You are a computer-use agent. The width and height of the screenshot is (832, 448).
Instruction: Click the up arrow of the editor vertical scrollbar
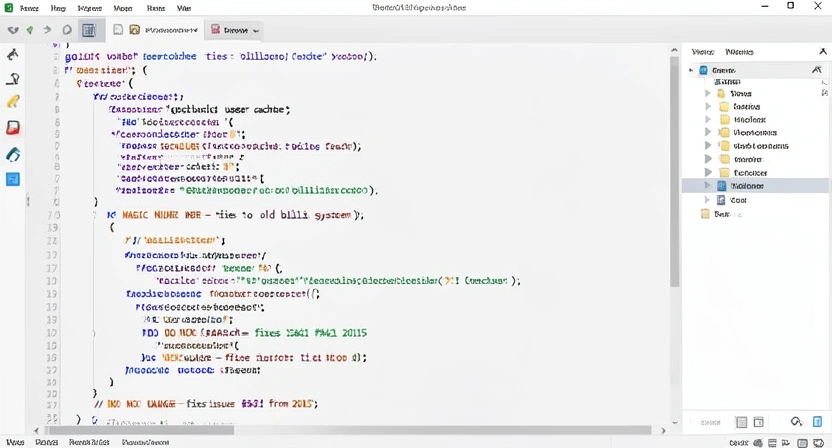tap(674, 50)
